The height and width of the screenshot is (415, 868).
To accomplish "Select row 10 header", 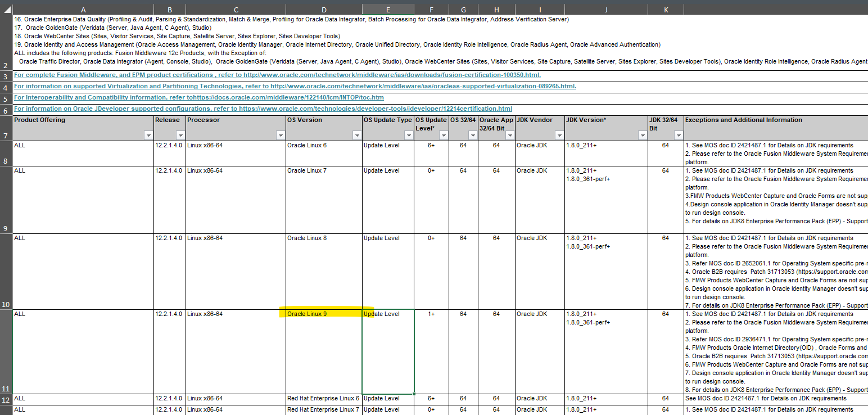I will coord(6,271).
